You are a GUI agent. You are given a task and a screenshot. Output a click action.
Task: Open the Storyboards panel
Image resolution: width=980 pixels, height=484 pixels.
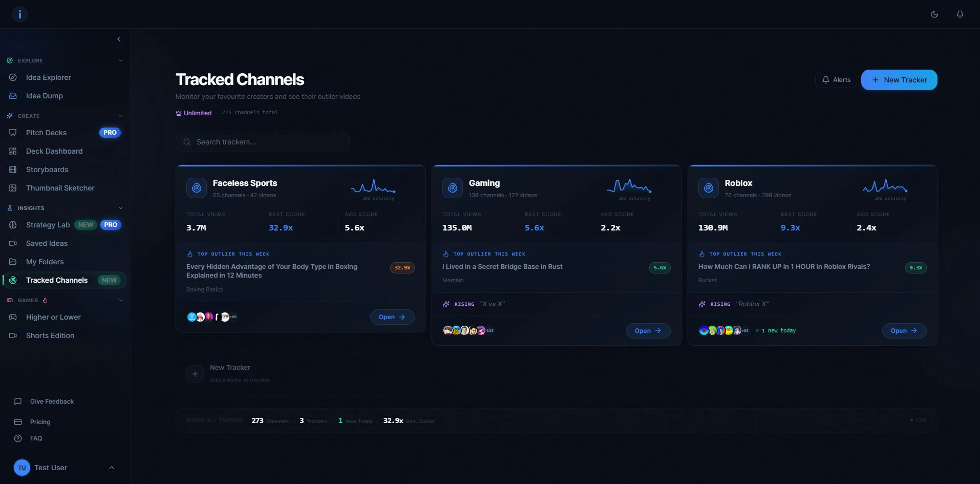[x=47, y=170]
